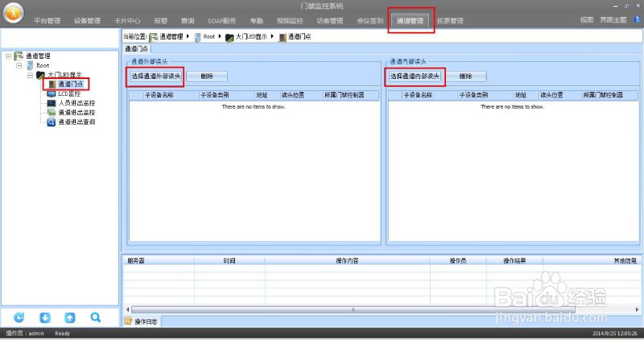Screen dimensions: 644x340
Task: Click the 通道门点 door icon in the breadcrumb
Action: (283, 37)
